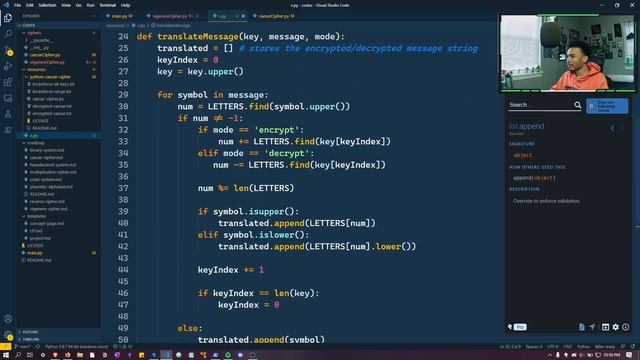The width and height of the screenshot is (640, 360).
Task: Switch to the caesarCipher.py tab
Action: 273,16
